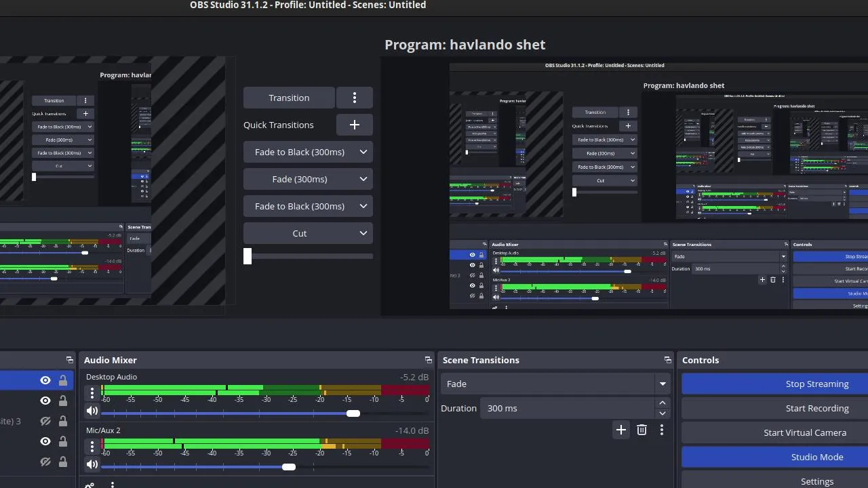This screenshot has width=868, height=488.
Task: Click the 'Quick Transitions' label
Action: tap(279, 125)
